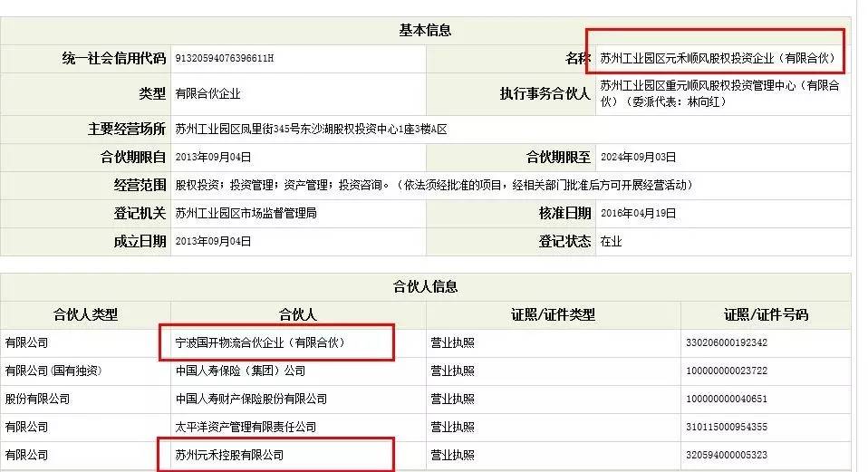
Task: Select the 统一社会信用代码 label
Action: pos(114,58)
